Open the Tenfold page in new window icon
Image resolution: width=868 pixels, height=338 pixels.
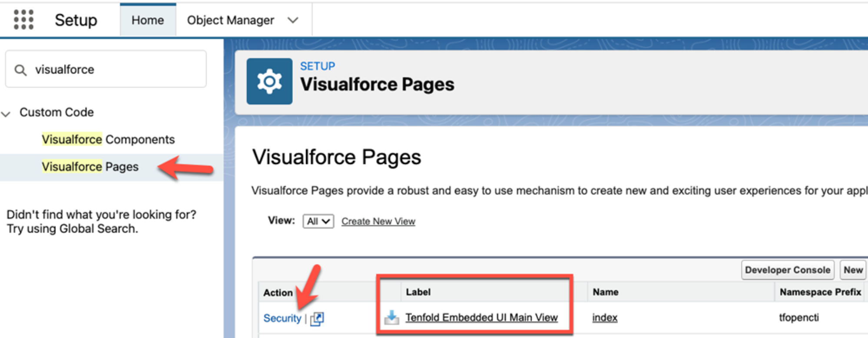(317, 318)
